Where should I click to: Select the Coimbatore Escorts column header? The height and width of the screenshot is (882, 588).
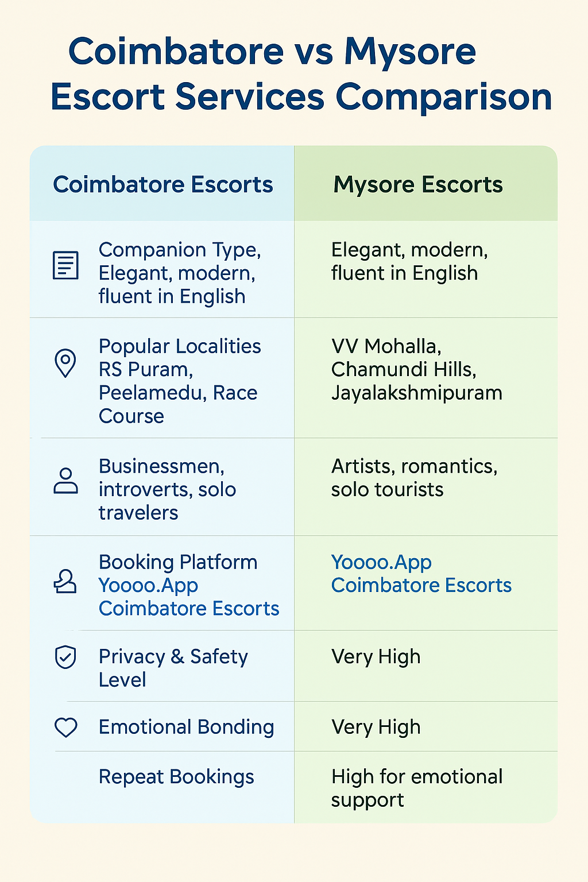(163, 184)
